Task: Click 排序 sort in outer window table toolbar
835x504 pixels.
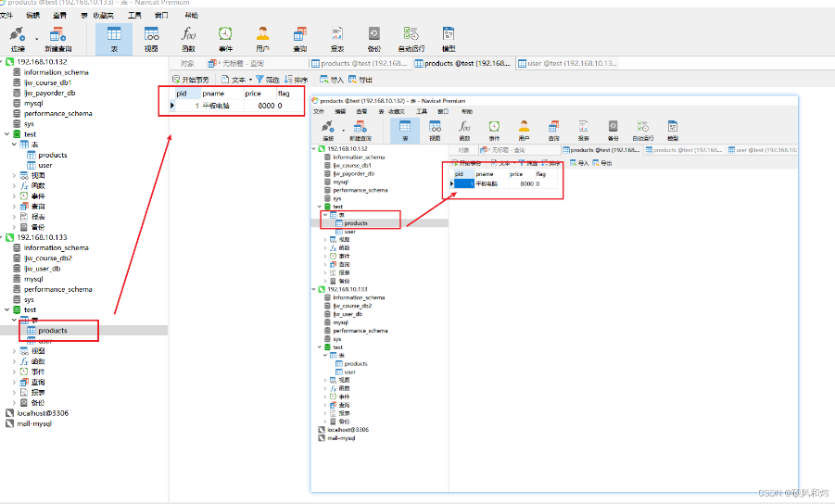Action: pos(296,80)
